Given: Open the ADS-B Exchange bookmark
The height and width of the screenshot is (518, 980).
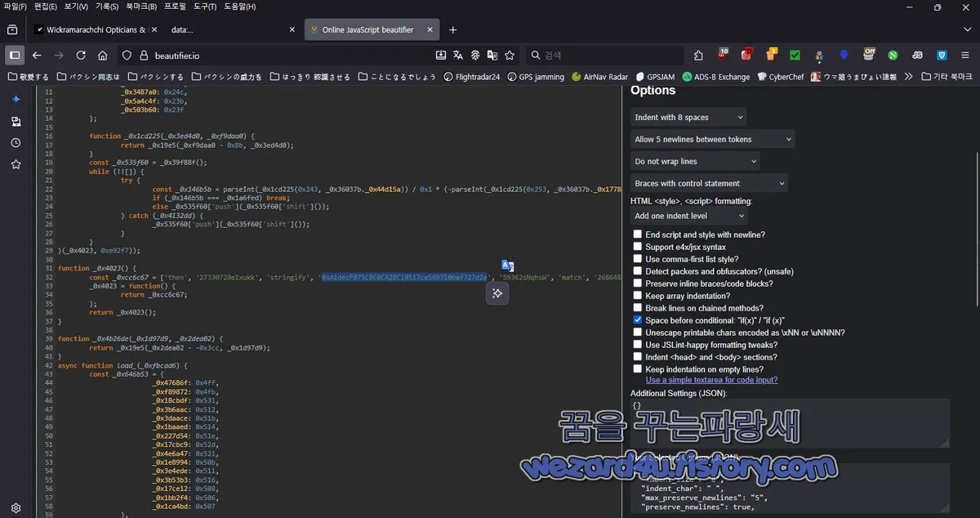Looking at the screenshot, I should [x=716, y=77].
